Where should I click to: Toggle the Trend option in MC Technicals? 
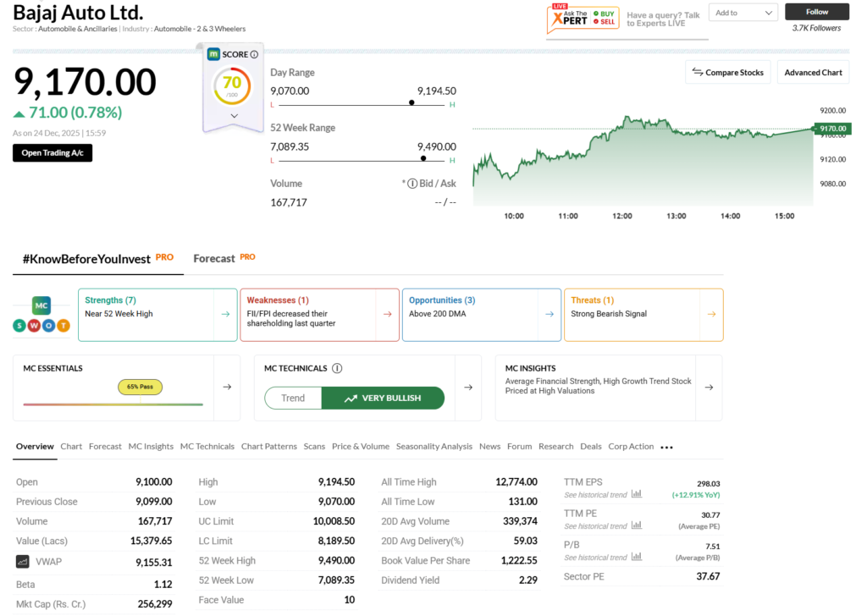tap(293, 398)
